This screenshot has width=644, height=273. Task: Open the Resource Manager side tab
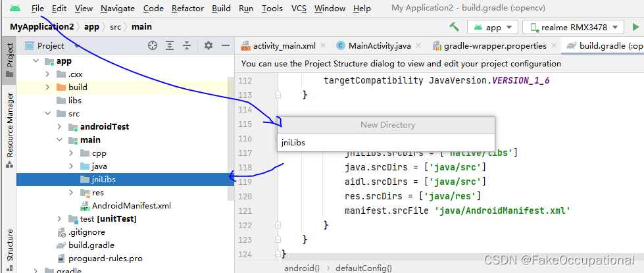click(9, 130)
